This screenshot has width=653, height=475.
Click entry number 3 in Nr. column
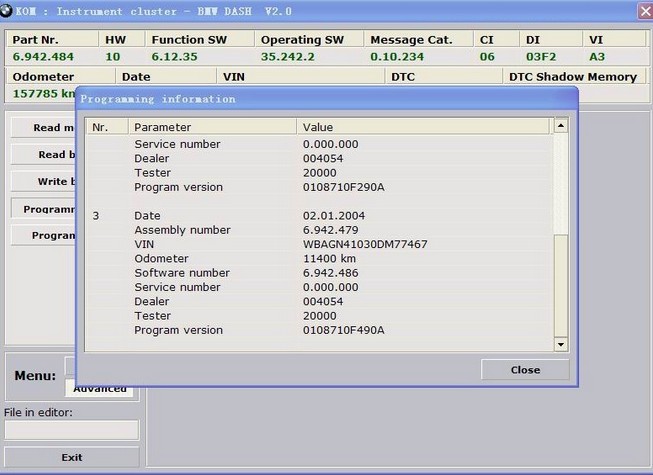(96, 216)
